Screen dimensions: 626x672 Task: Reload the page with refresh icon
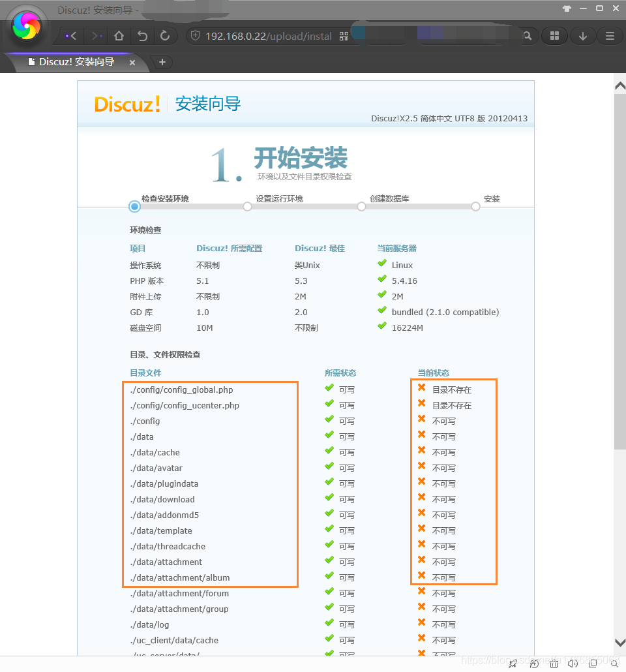165,36
